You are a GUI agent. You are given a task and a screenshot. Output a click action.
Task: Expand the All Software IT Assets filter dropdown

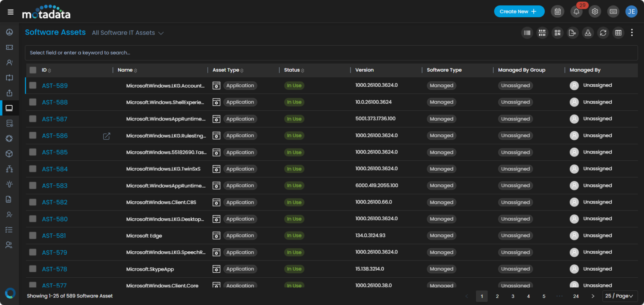pyautogui.click(x=128, y=33)
